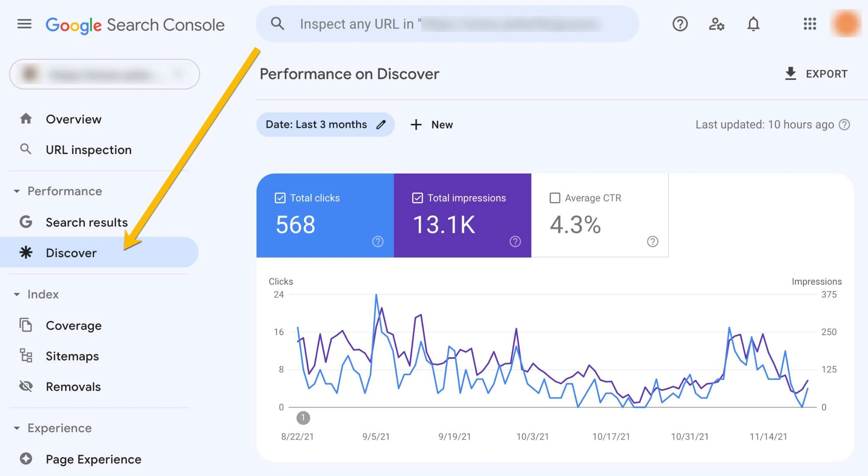This screenshot has height=476, width=868.
Task: Click the Overview home icon
Action: tap(26, 119)
